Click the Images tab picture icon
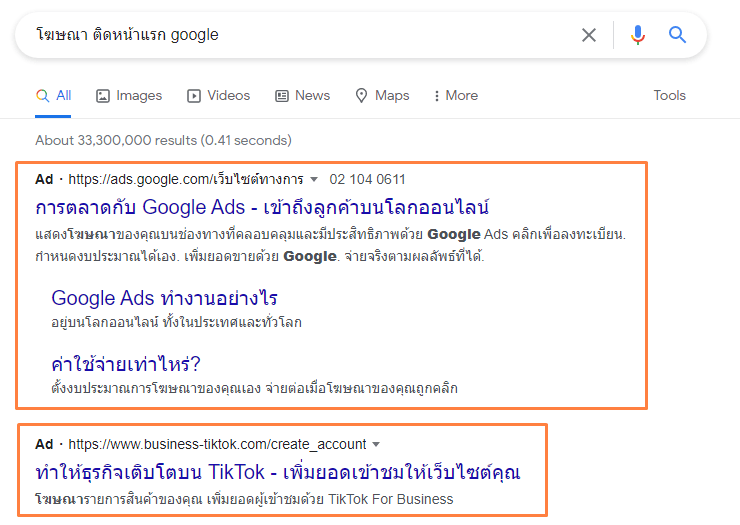Viewport: 740px width, 525px height. point(103,96)
